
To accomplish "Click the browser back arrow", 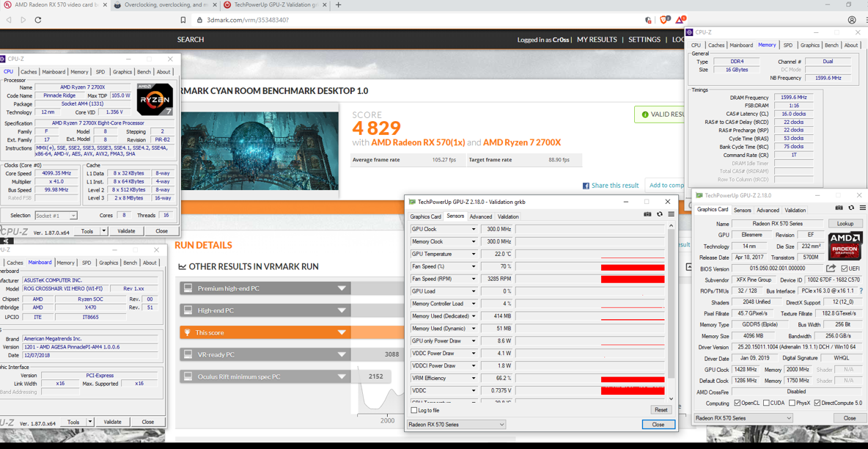I will [9, 19].
